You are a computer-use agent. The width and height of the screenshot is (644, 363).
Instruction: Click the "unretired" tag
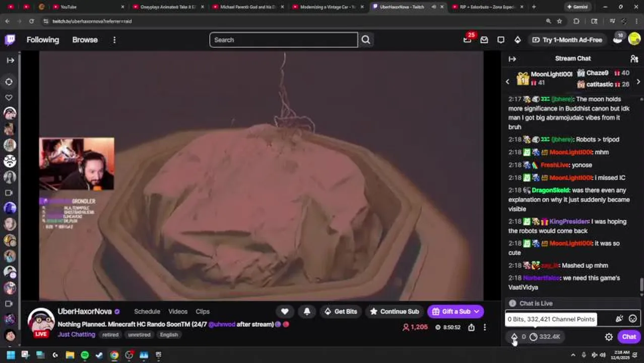[139, 335]
